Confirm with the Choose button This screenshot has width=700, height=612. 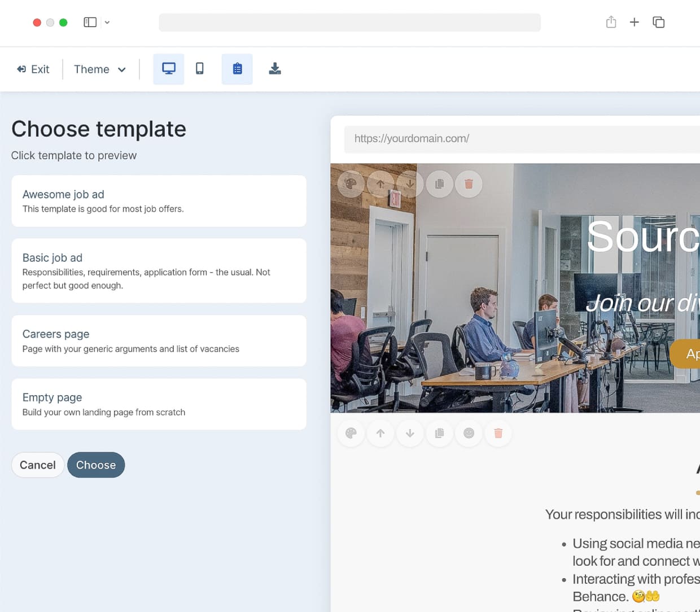(x=96, y=465)
